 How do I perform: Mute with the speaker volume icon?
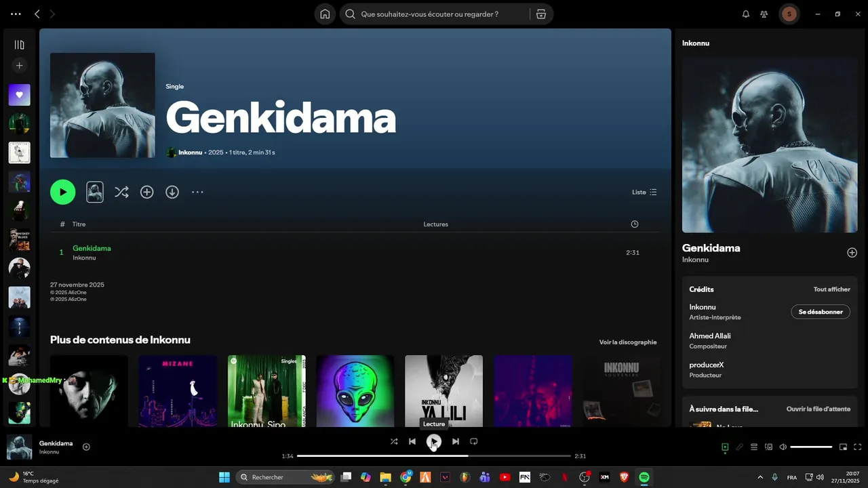pos(783,447)
